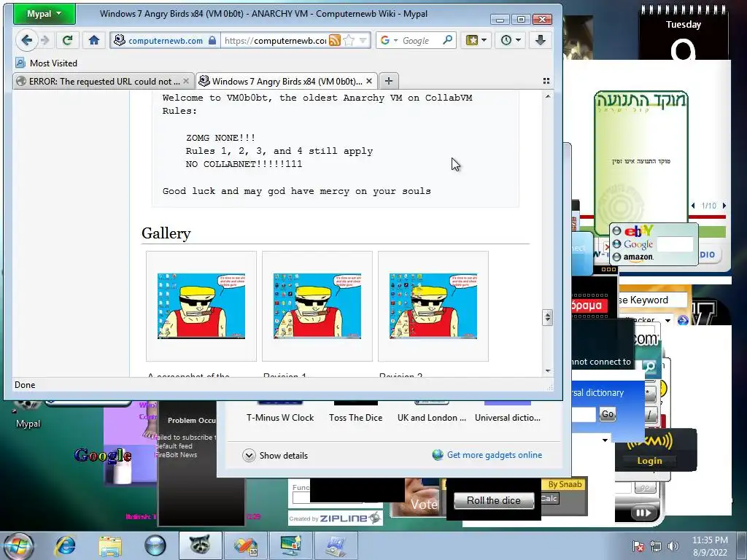This screenshot has height=560, width=747.
Task: Expand the URL bar history dropdown
Action: click(363, 41)
